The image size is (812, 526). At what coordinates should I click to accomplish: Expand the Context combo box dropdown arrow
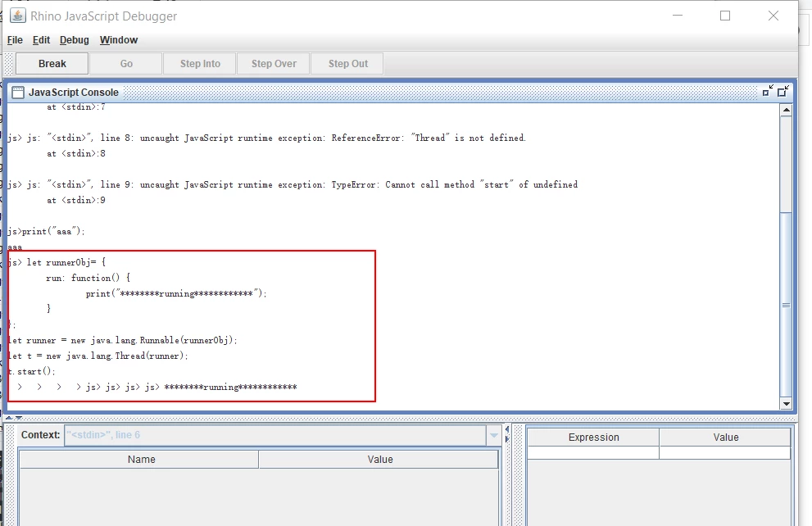[x=493, y=435]
